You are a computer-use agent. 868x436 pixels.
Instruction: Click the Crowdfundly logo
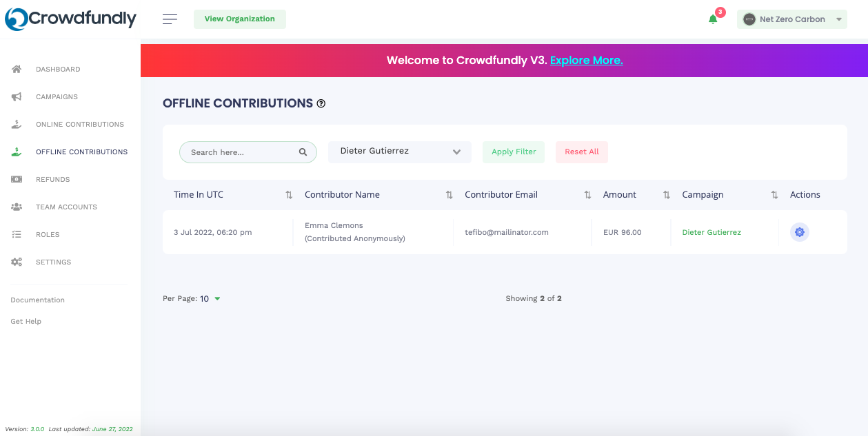pyautogui.click(x=71, y=19)
